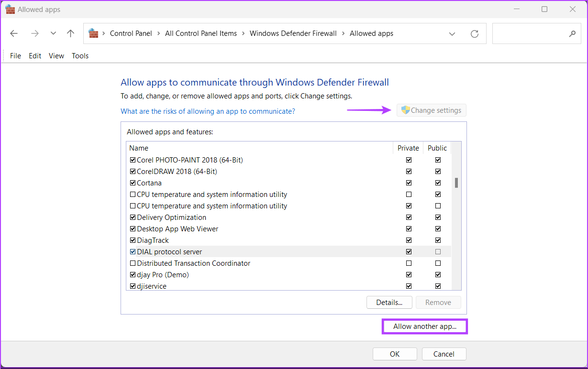The height and width of the screenshot is (369, 588).
Task: Click the apps list scrollbar thumb
Action: click(456, 183)
